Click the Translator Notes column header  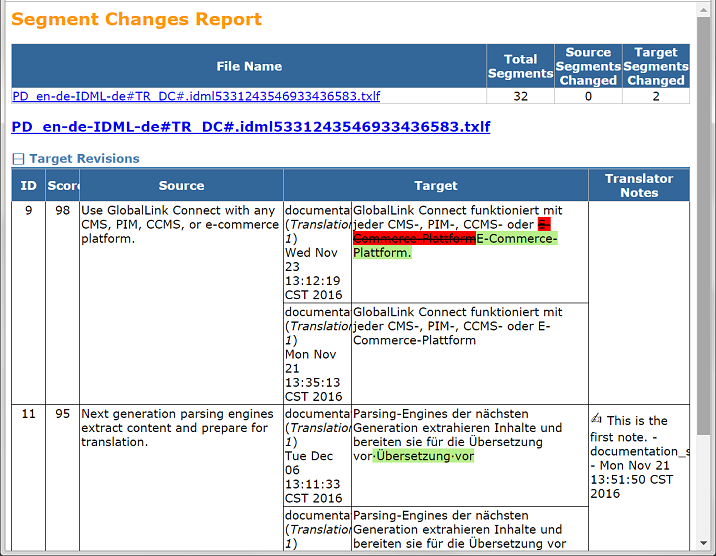(639, 185)
